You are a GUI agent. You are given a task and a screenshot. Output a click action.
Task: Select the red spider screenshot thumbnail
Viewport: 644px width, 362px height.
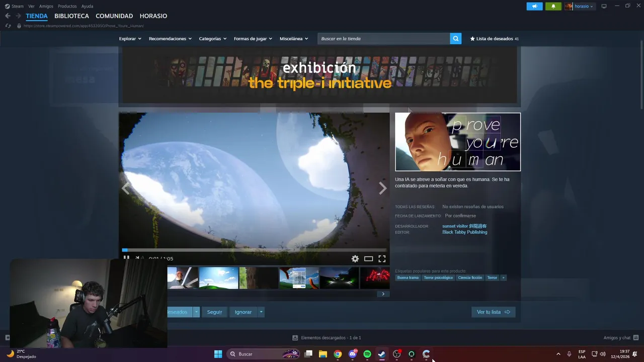(375, 278)
